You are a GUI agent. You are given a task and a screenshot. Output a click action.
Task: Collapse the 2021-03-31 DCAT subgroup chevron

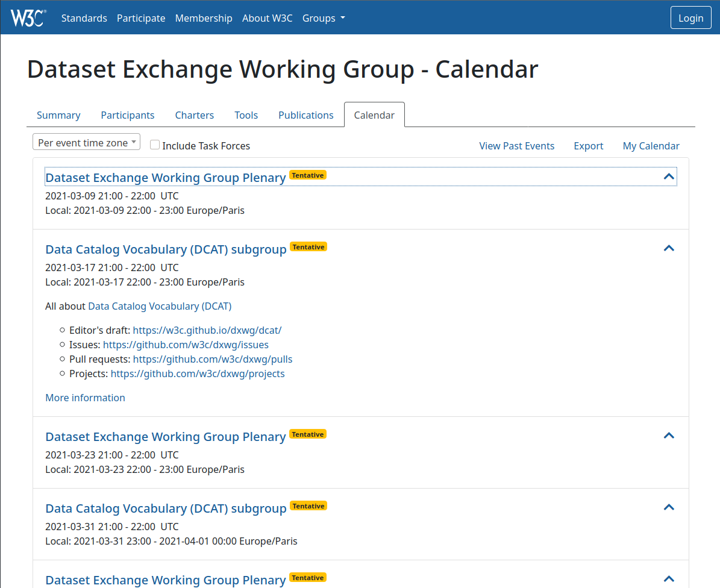click(668, 507)
